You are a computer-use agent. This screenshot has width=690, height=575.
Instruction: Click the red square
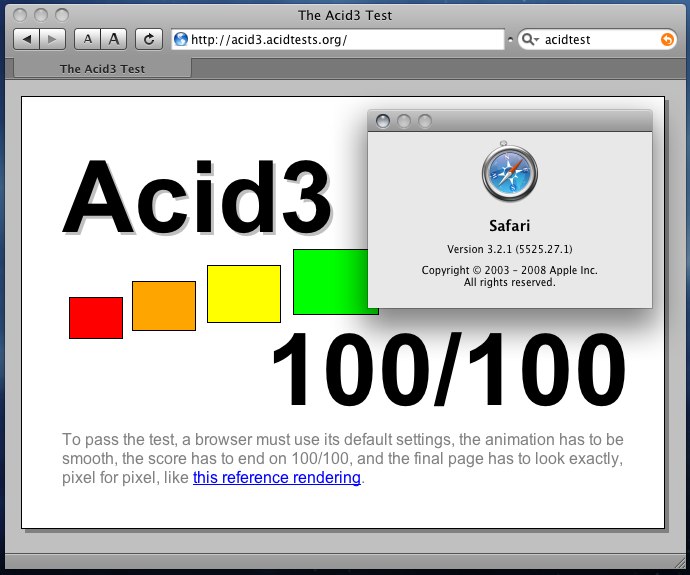(x=96, y=318)
